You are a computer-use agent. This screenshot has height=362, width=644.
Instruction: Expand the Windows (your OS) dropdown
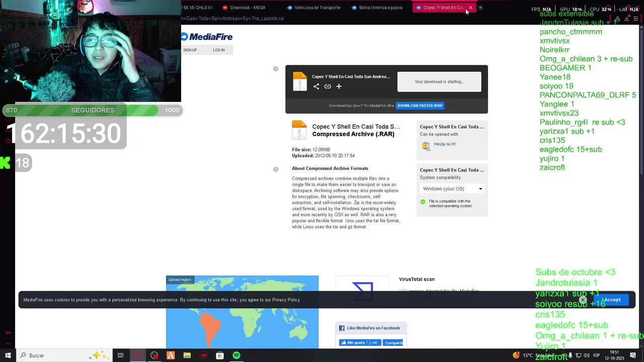click(x=452, y=189)
